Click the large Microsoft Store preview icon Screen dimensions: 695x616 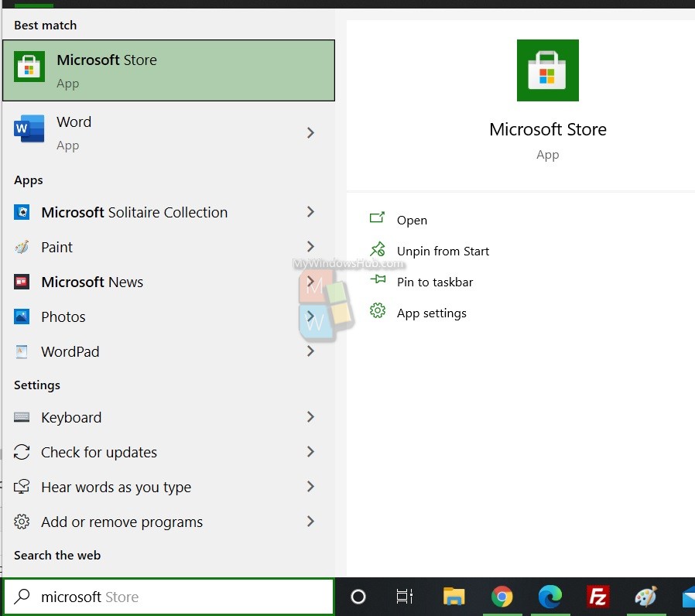point(547,70)
